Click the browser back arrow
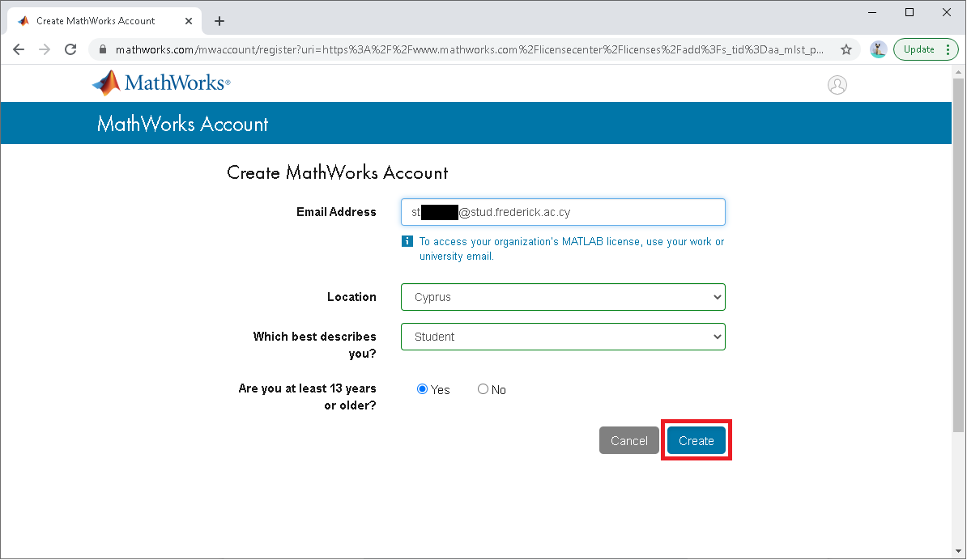This screenshot has height=560, width=967. 19,49
